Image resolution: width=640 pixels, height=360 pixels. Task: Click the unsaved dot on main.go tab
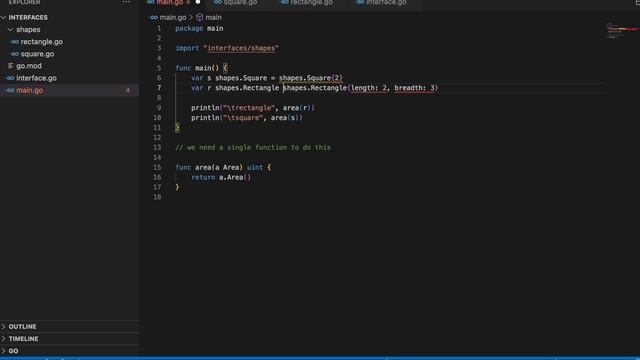198,2
